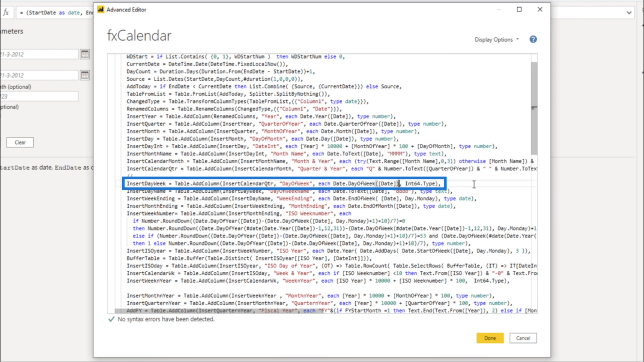Expand the formula bar with the chevron
Viewport: 644px width, 362px height.
pos(629,13)
